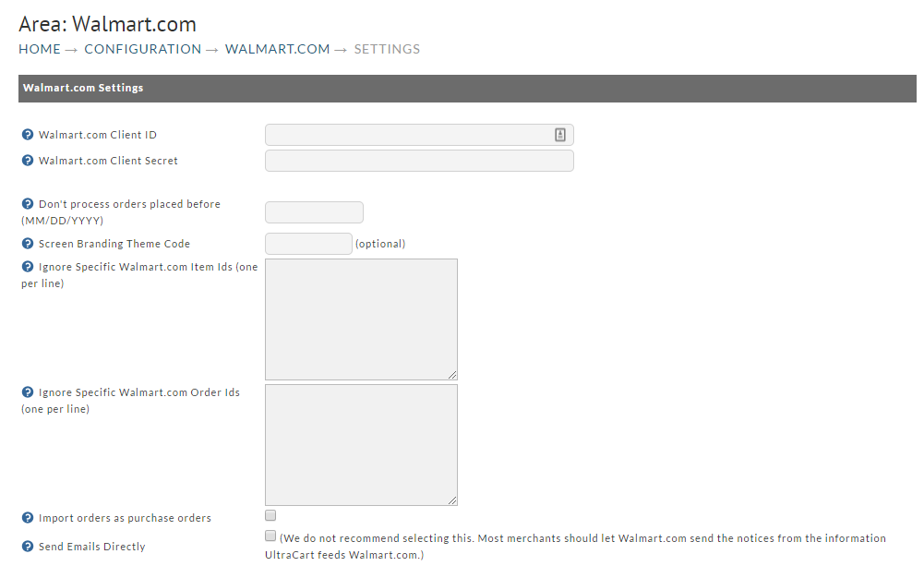Screen dimensions: 924x578
Task: Click help icon for Don't process orders before
Action: 28,204
